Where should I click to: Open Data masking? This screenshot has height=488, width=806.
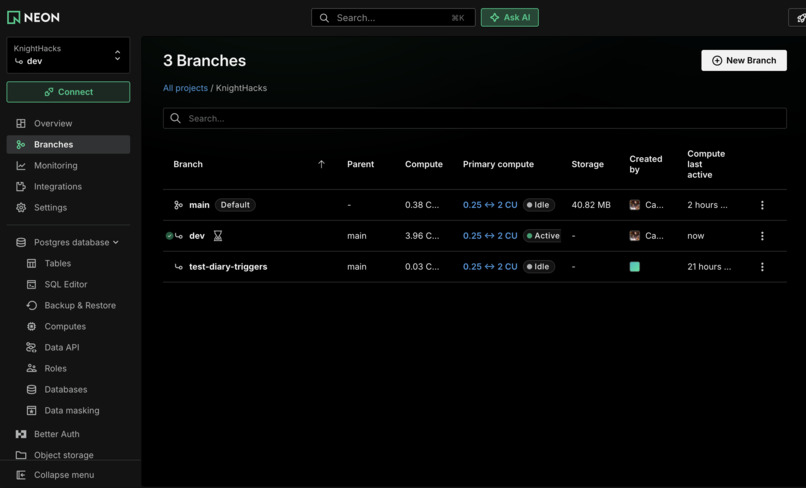(x=72, y=411)
